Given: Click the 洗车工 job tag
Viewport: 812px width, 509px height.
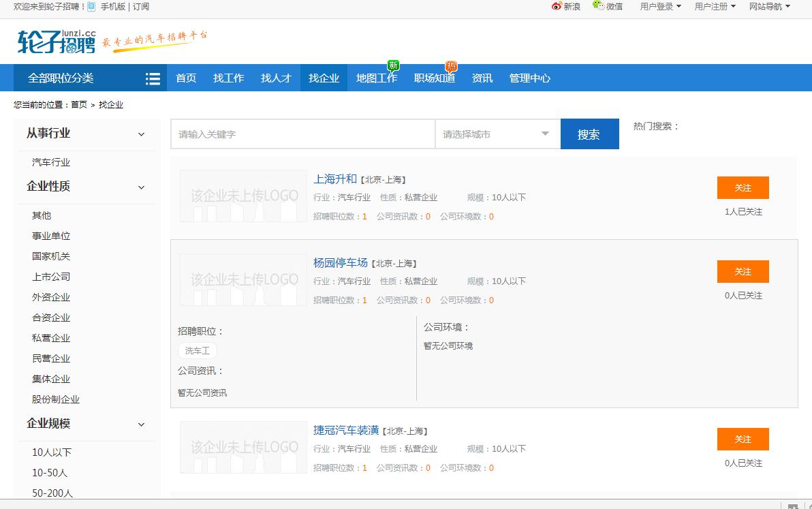Looking at the screenshot, I should (x=198, y=350).
